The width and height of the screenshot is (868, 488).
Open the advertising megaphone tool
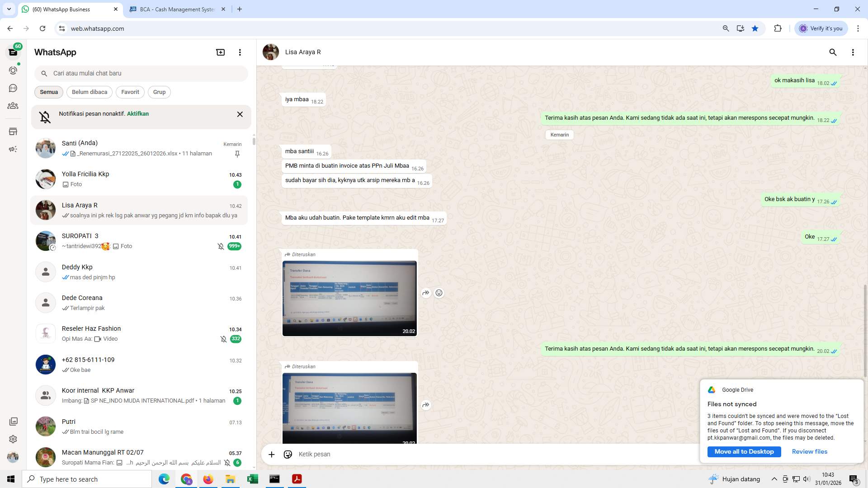click(x=13, y=149)
